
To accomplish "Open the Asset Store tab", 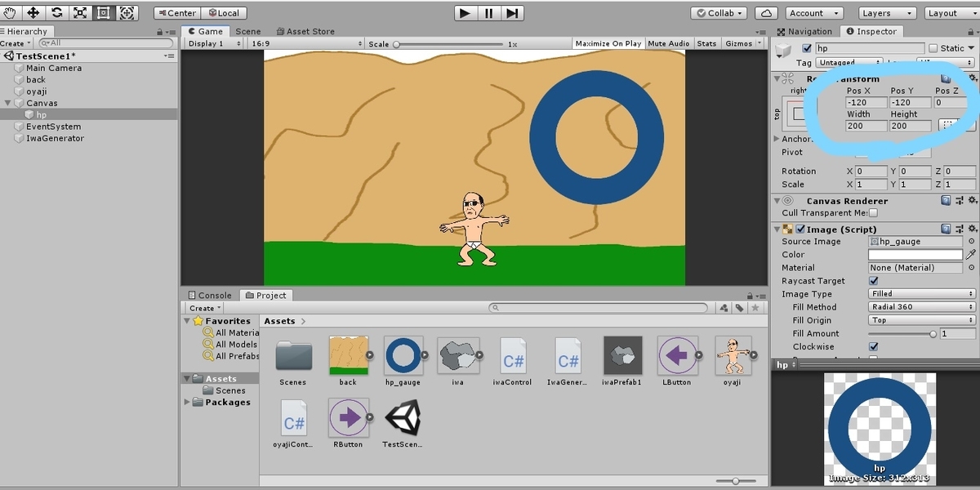I will point(305,32).
